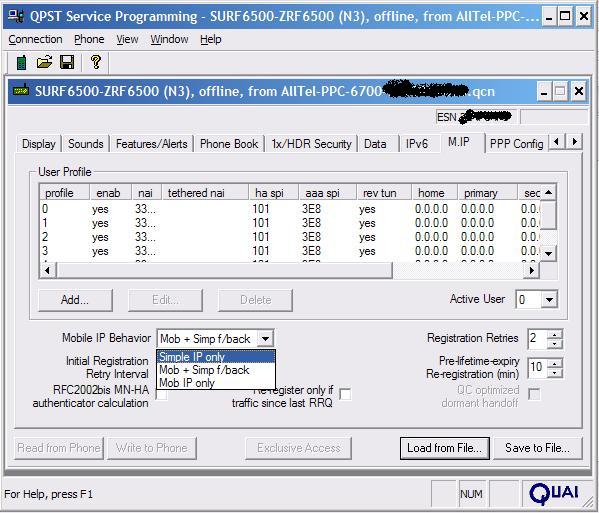Switch to the Display tab
Image resolution: width=599 pixels, height=513 pixels.
(x=39, y=144)
